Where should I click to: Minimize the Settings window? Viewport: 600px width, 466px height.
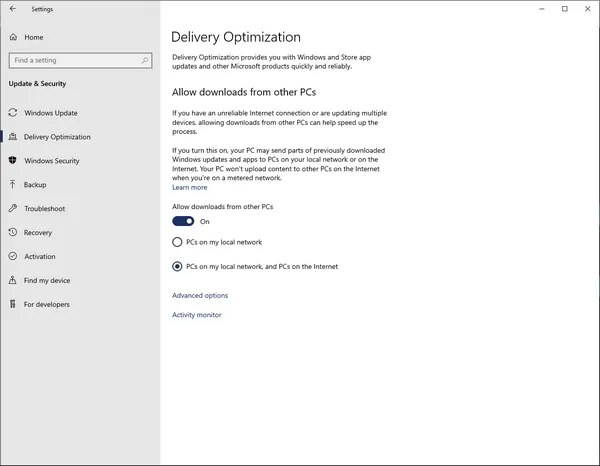click(x=541, y=9)
